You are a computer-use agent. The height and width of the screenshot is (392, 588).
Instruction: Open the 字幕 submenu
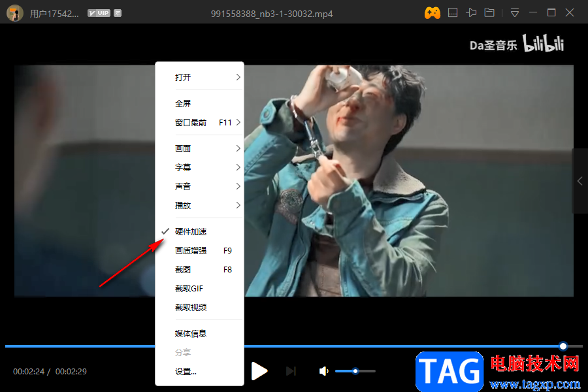199,167
